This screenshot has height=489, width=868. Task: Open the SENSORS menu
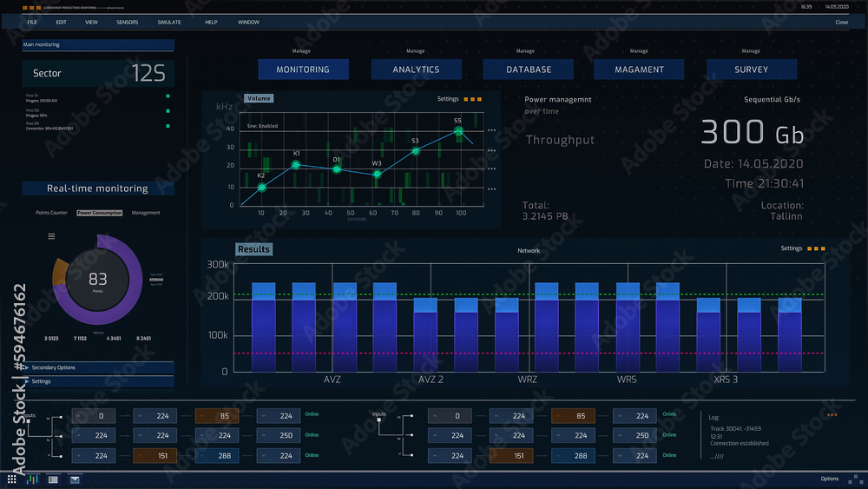(128, 23)
